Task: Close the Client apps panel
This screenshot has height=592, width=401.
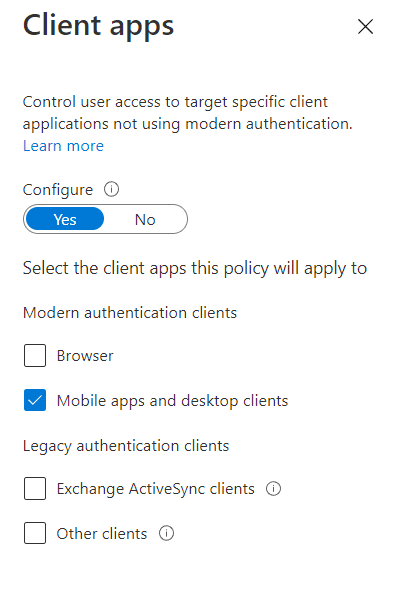Action: click(x=365, y=26)
